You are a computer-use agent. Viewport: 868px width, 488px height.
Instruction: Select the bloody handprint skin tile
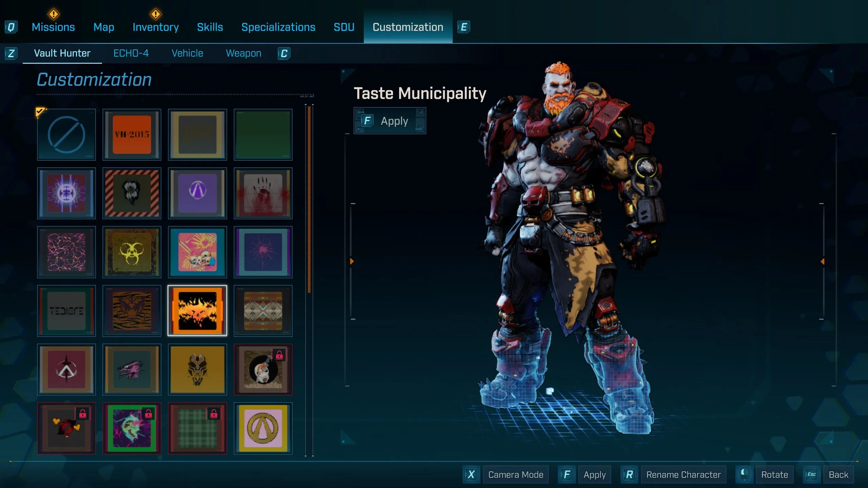tap(263, 193)
